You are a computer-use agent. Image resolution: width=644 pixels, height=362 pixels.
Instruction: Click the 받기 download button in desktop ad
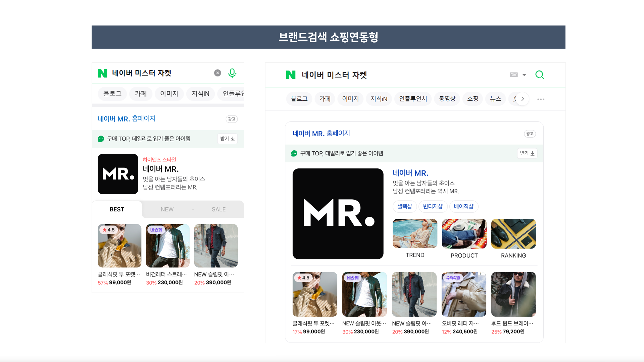click(x=527, y=153)
